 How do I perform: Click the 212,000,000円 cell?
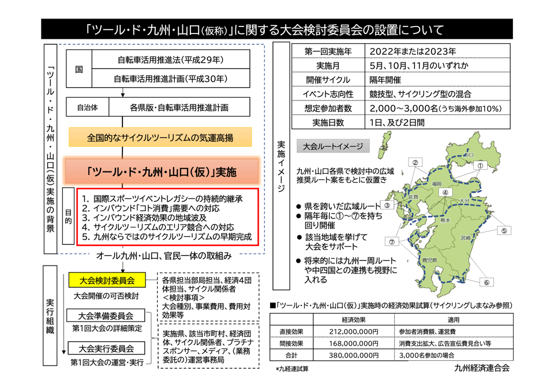354,331
